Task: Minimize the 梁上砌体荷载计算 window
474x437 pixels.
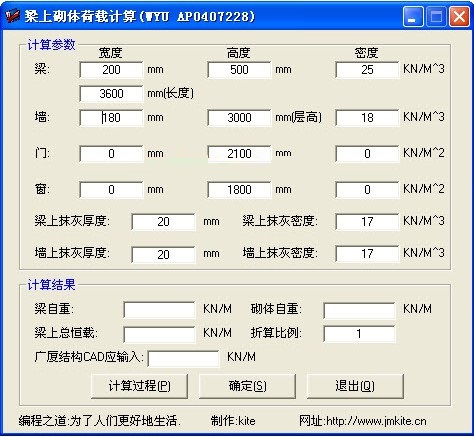Action: pos(413,16)
